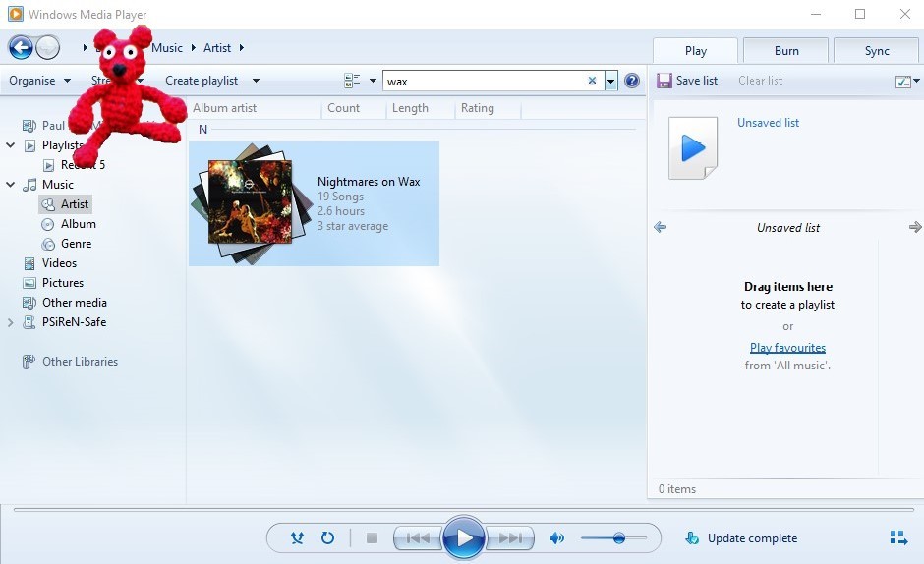Switch to the Sync tab
Viewport: 924px width, 564px height.
tap(877, 51)
